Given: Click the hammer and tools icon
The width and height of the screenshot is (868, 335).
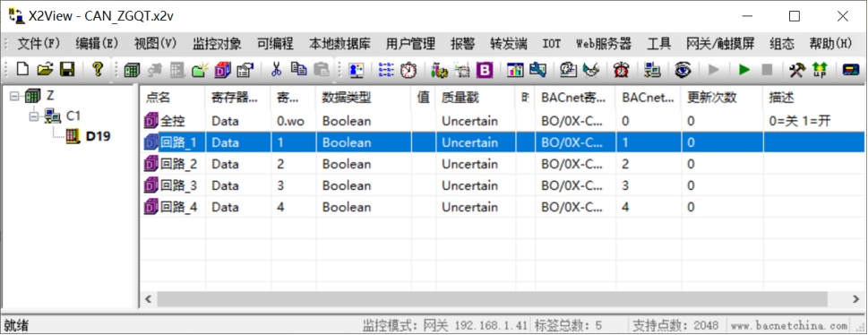Looking at the screenshot, I should [x=797, y=70].
